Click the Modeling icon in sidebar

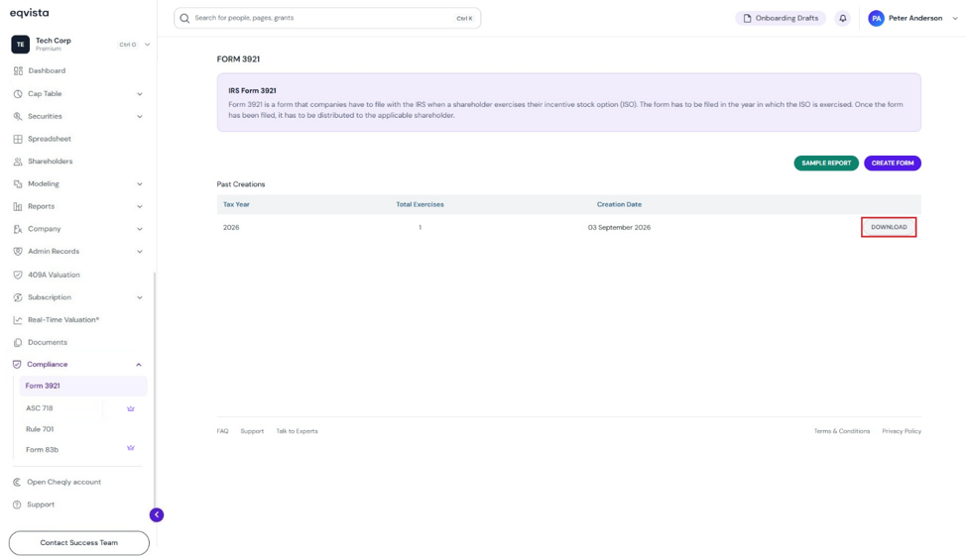coord(18,184)
